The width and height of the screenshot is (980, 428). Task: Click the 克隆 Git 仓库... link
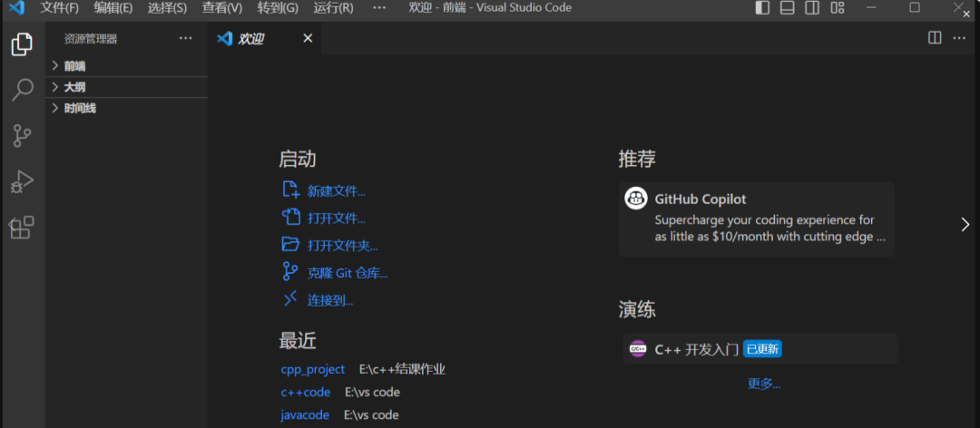(348, 273)
